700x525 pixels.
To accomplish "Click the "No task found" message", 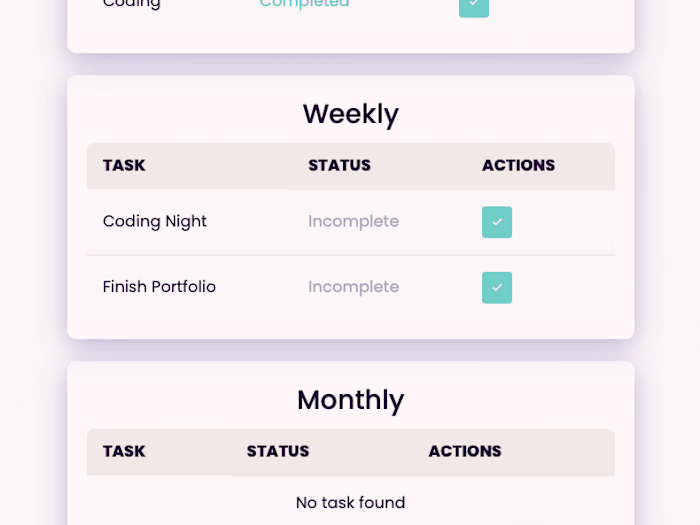I will point(350,503).
